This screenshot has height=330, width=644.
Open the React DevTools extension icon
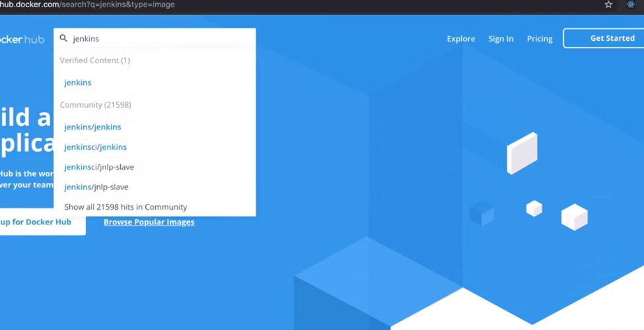(x=630, y=5)
